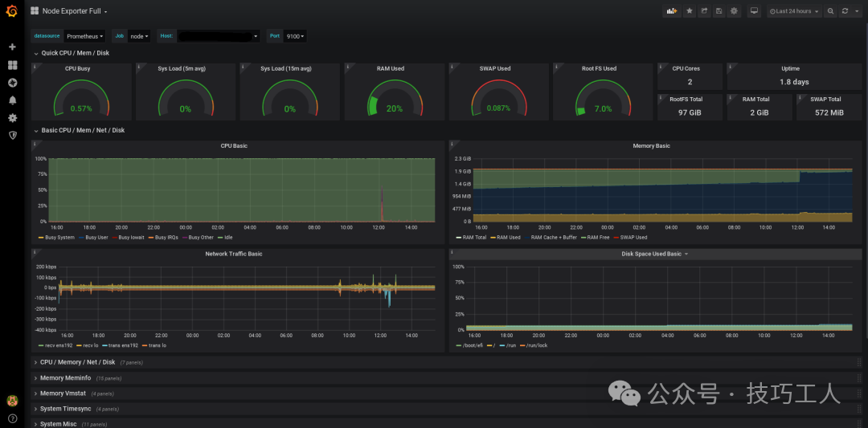This screenshot has height=428, width=868.
Task: Click the Add panel icon
Action: click(671, 11)
